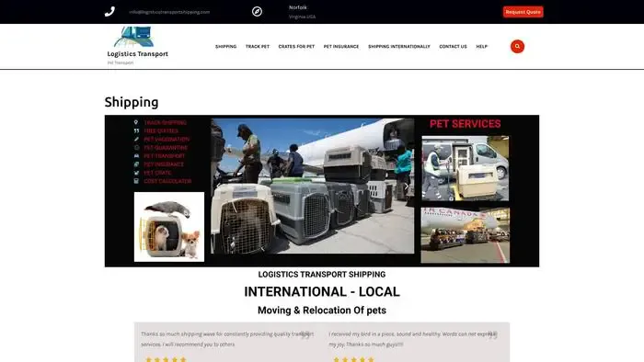
Task: Open the Help menu item
Action: [x=481, y=46]
